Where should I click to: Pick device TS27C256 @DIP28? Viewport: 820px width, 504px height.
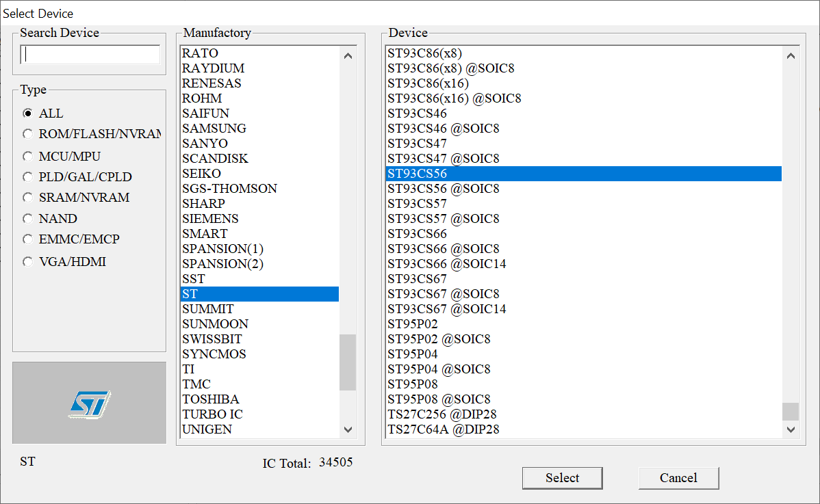tap(584, 414)
